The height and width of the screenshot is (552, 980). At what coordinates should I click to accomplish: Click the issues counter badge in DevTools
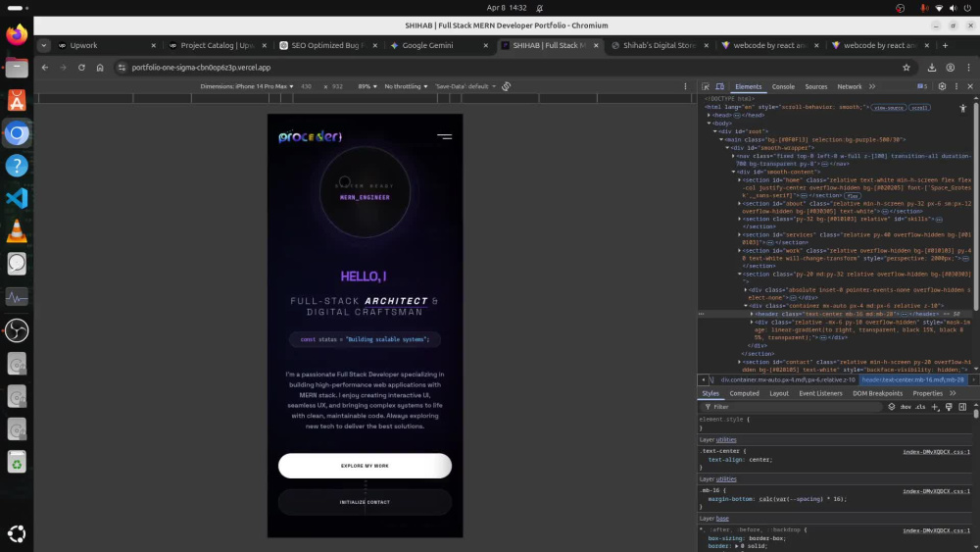(x=922, y=87)
